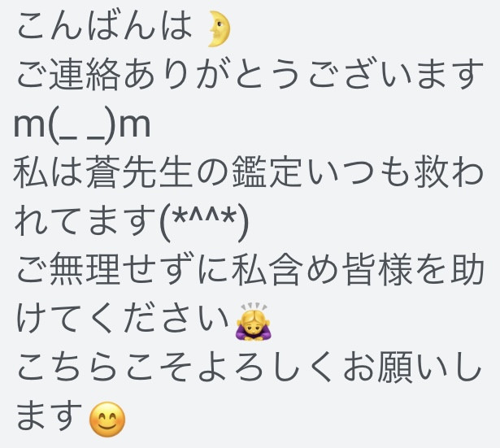Click the phrase ご無理せずに
This screenshot has width=500, height=448.
pos(123,269)
